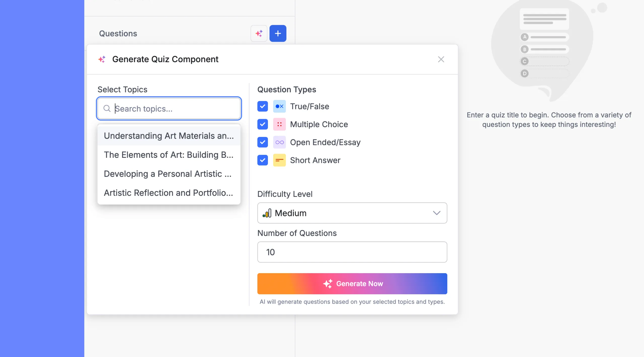
Task: Select topic Artistic Reflection and Portfolio...
Action: (169, 193)
